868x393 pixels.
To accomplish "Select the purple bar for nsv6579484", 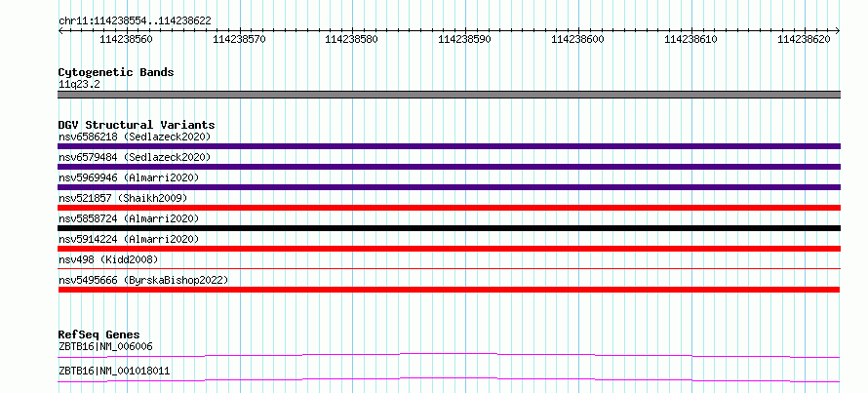I will click(449, 167).
